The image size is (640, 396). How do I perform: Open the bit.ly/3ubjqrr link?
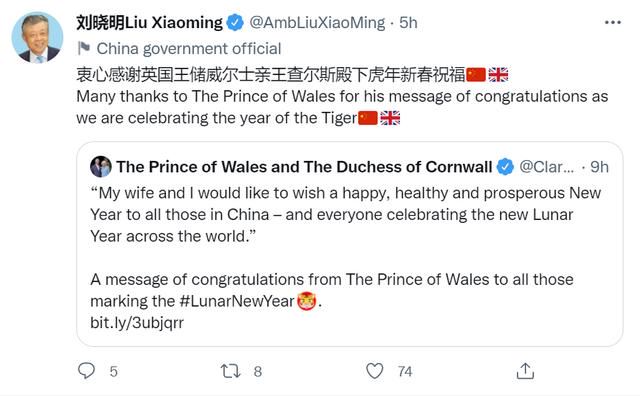137,323
